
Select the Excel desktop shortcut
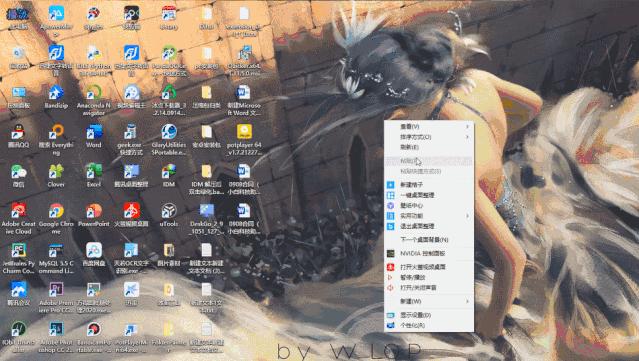pyautogui.click(x=94, y=176)
